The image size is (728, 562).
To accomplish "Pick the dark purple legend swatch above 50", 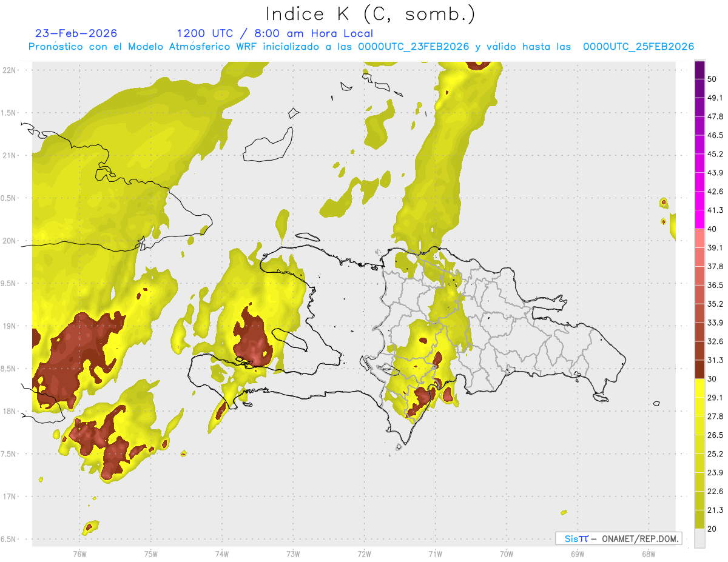I will coord(699,70).
